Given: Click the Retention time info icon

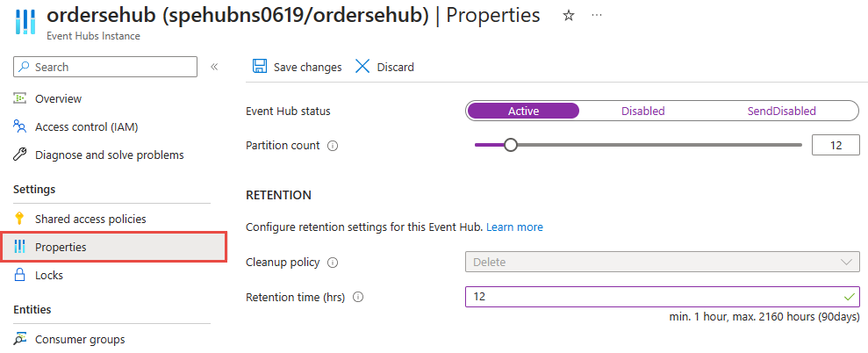Looking at the screenshot, I should click(x=358, y=297).
